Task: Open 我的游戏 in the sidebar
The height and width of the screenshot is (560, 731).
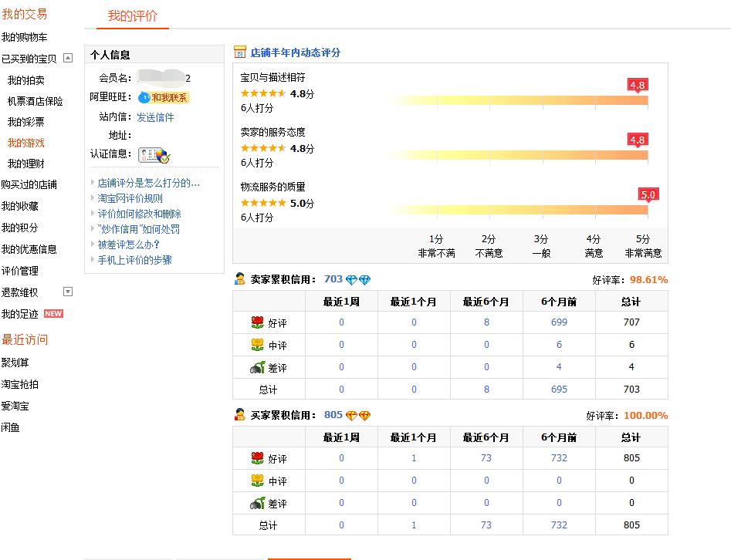Action: (26, 143)
